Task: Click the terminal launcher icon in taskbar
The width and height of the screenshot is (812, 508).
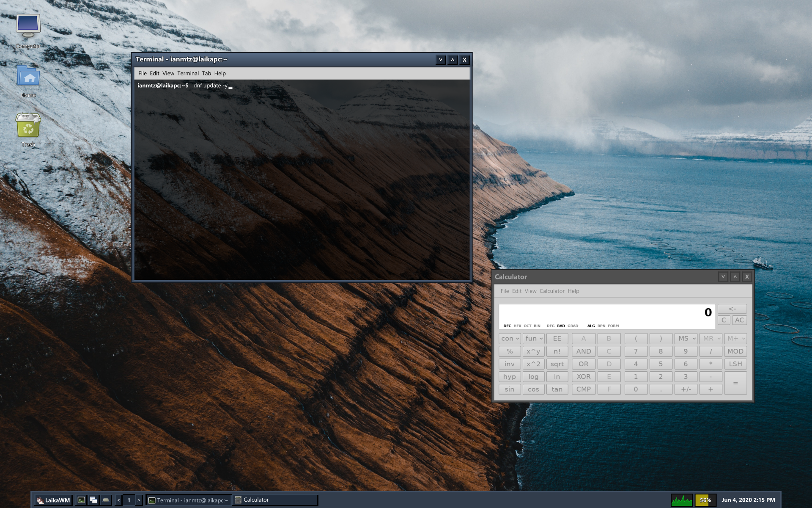Action: [81, 500]
